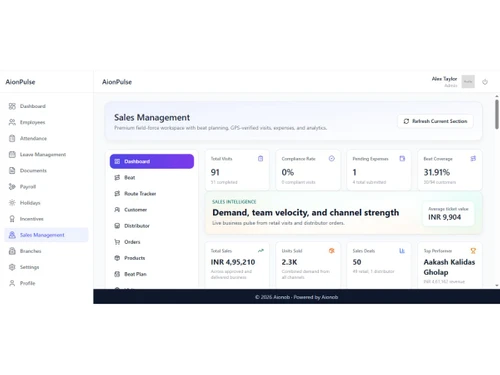This screenshot has height=375, width=500.
Task: Click the AionPulse logo in sidebar
Action: 20,82
